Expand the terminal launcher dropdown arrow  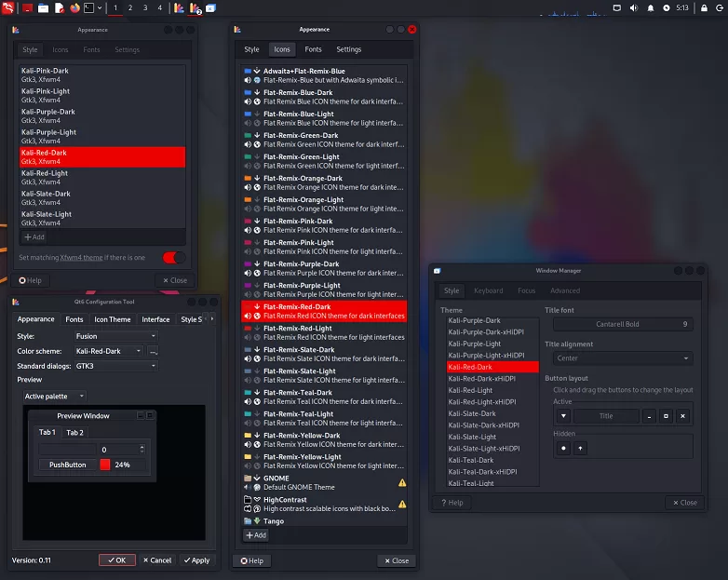coord(100,7)
